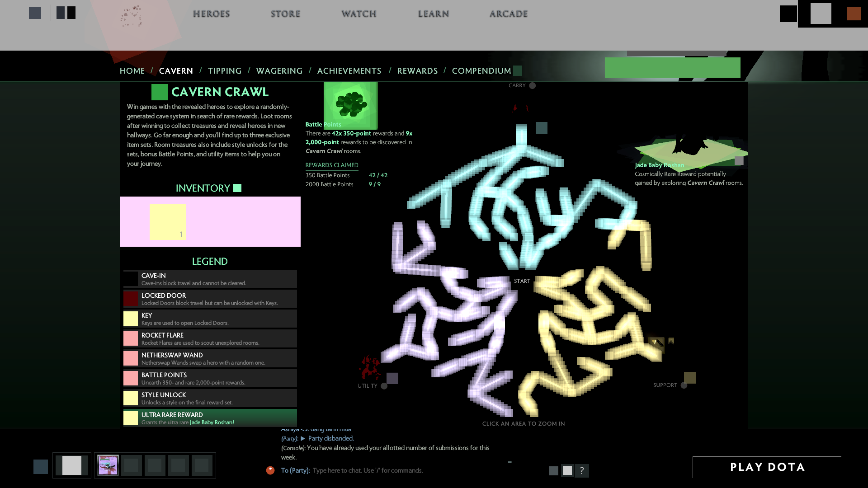
Task: Click the gray square button in the chat controls
Action: coord(553,471)
